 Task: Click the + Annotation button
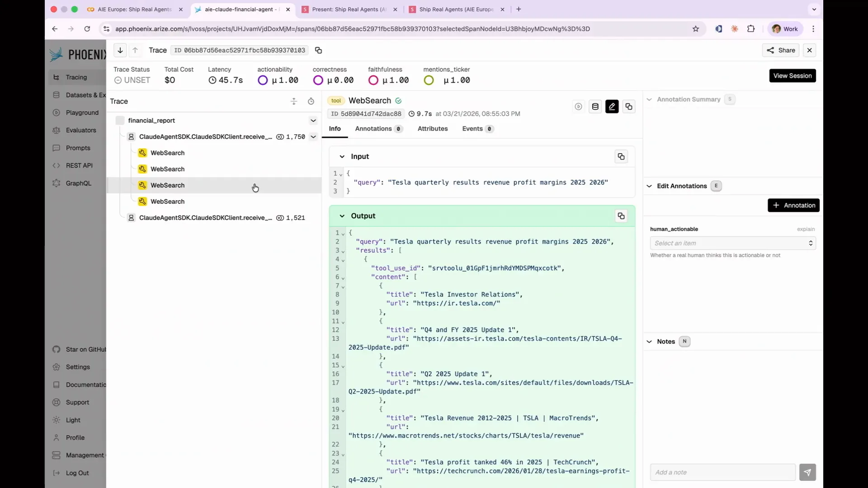pos(793,205)
